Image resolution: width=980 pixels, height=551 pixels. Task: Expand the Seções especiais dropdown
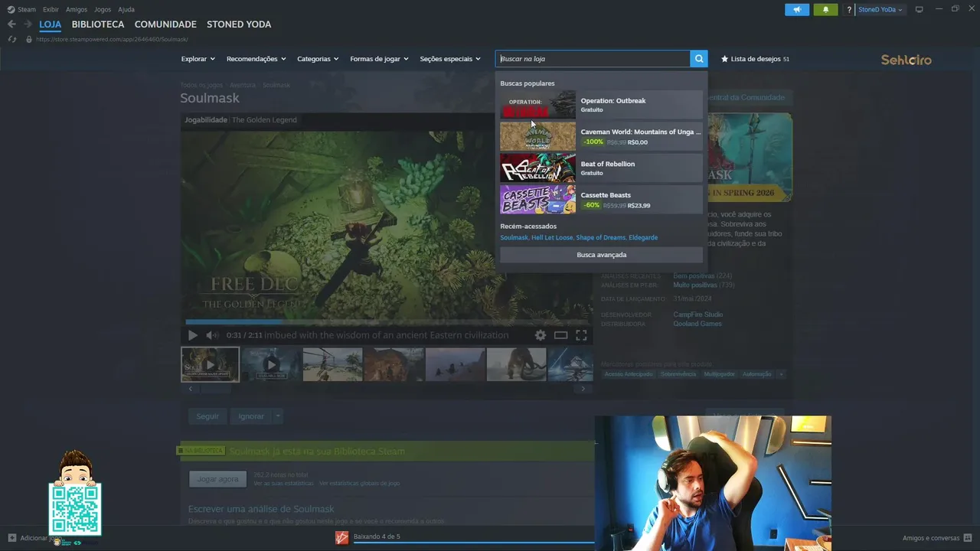point(450,59)
